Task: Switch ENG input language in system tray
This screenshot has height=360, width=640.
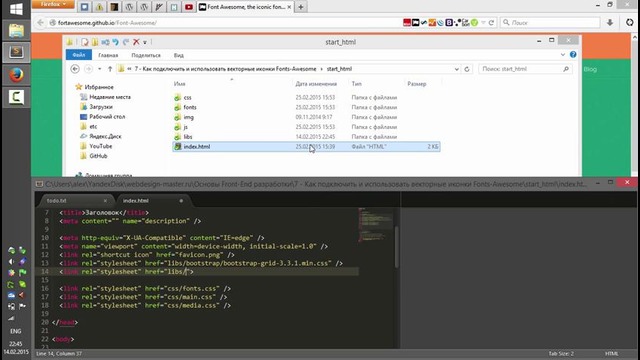Action: pos(16,331)
